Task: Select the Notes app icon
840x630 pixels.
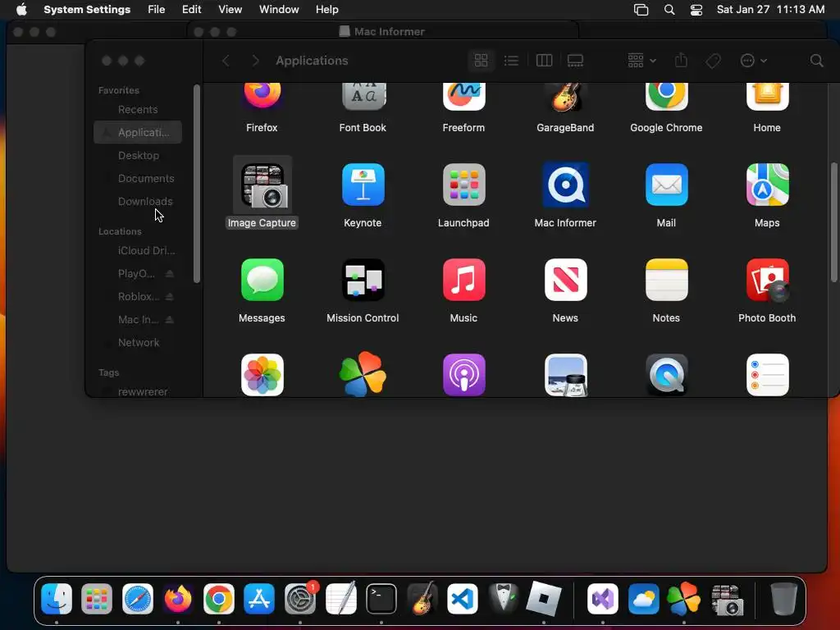Action: point(666,281)
